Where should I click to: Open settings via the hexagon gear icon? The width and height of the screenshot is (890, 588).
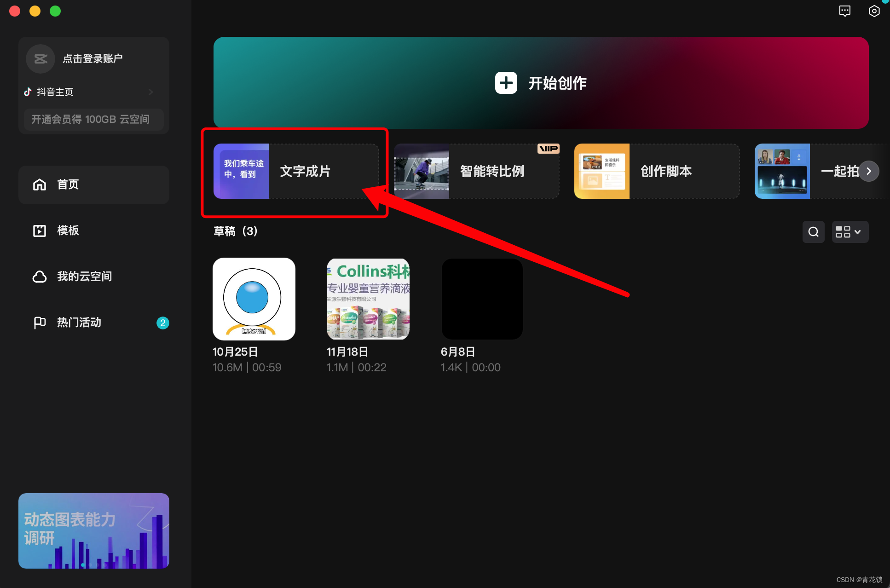874,11
